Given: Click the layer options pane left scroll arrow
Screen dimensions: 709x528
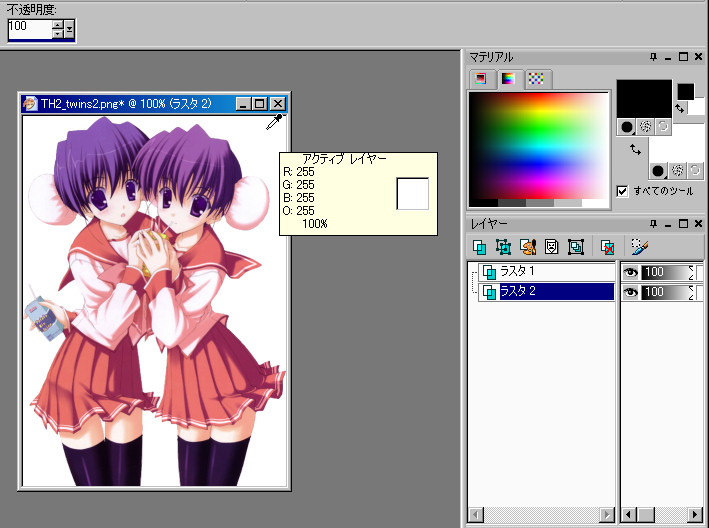Looking at the screenshot, I should tap(629, 514).
